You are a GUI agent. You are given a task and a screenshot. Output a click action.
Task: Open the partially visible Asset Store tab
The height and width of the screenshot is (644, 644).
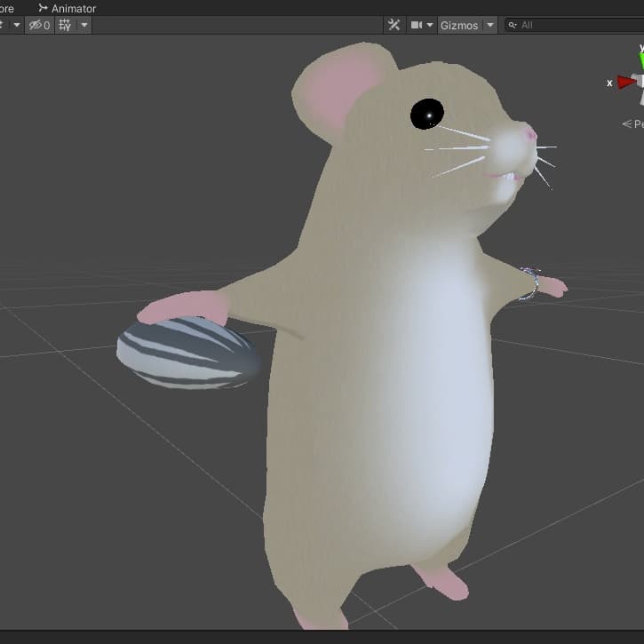pyautogui.click(x=7, y=8)
